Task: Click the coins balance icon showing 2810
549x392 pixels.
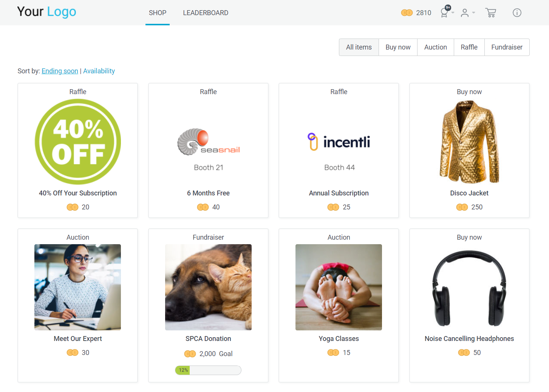Action: [407, 13]
